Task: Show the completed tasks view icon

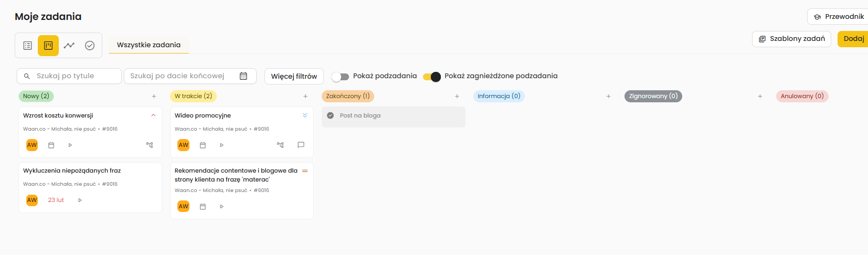Action: pos(90,46)
